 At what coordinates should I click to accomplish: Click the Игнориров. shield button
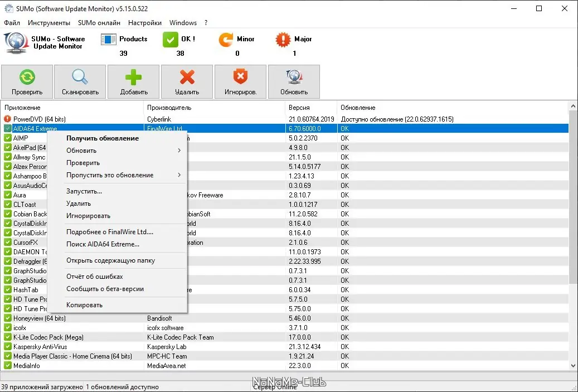240,81
